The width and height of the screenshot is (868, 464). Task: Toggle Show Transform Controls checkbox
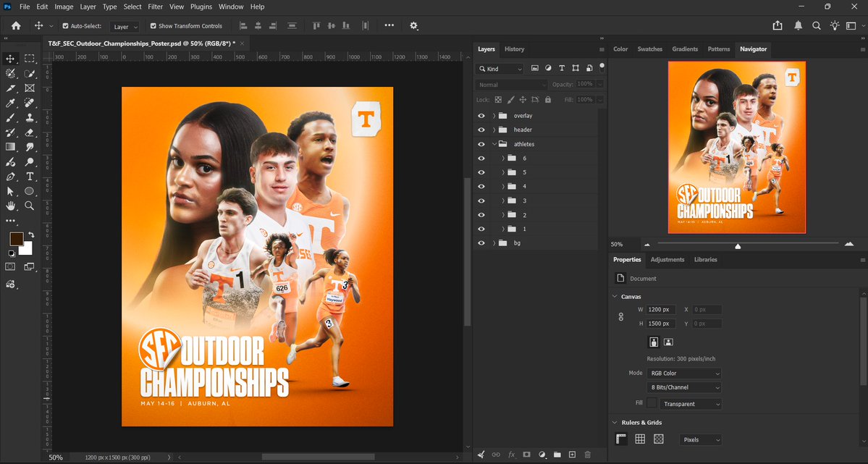coord(153,26)
